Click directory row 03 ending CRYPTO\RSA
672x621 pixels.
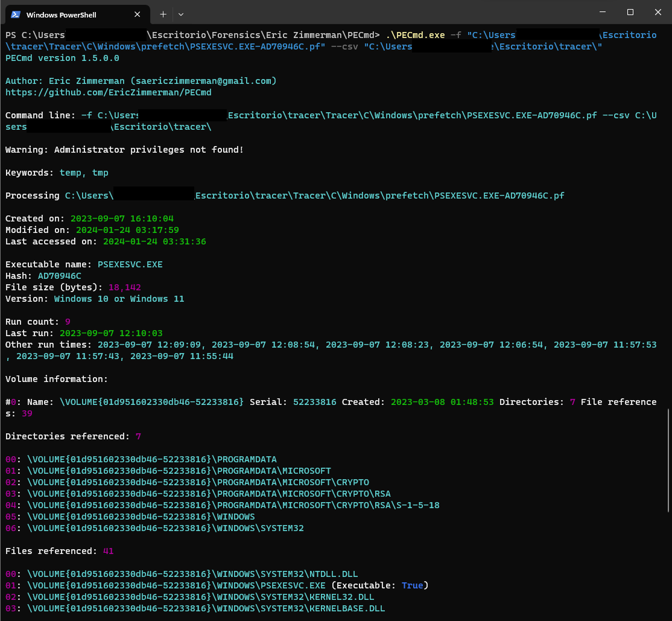[x=198, y=494]
